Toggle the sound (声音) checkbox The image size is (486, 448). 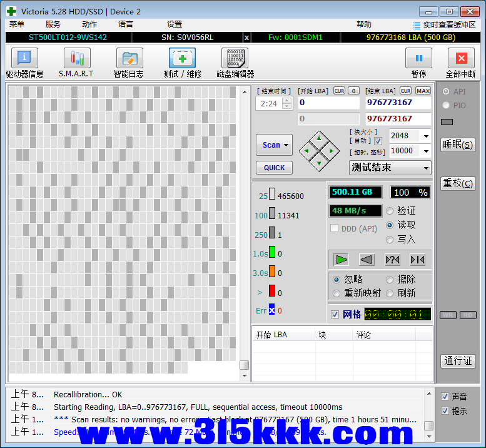click(445, 396)
